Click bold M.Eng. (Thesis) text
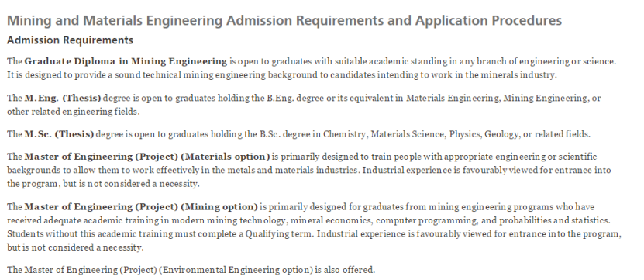Viewport: 644px width, 280px height. 63,98
